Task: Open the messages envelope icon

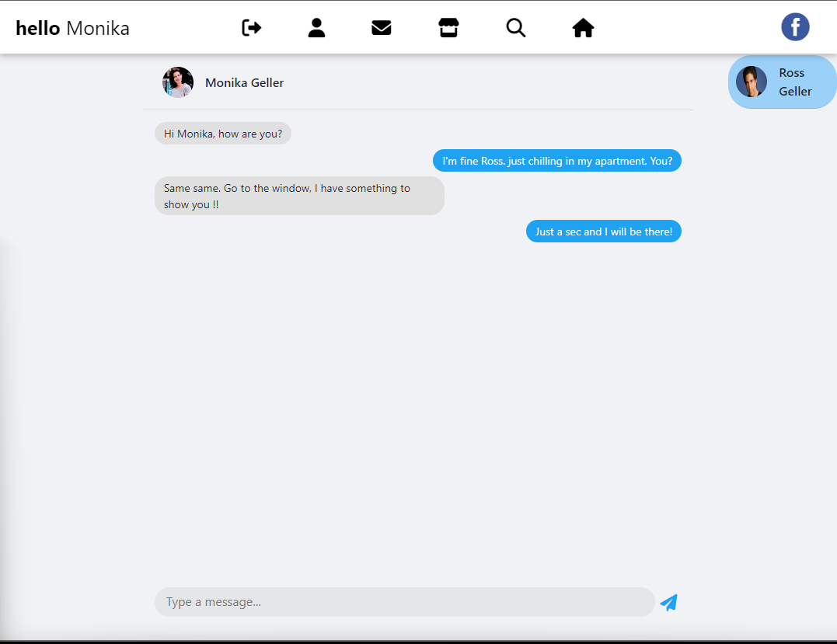Action: pos(381,27)
